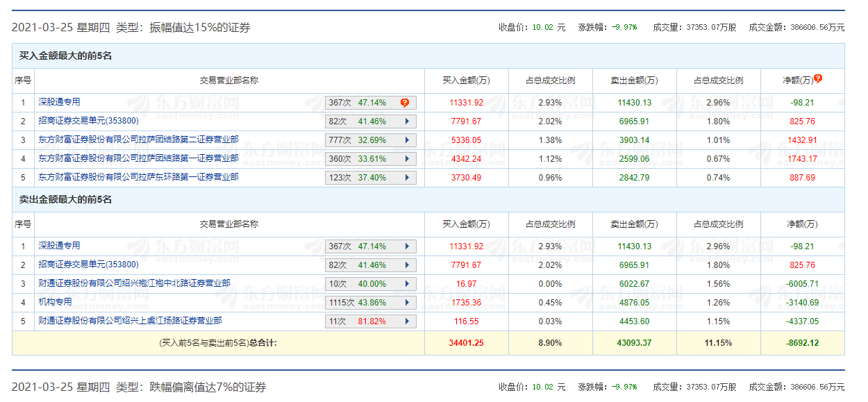This screenshot has width=868, height=402.
Task: Expand 367次 47.14% stats in the sell table
Action: coord(407,246)
